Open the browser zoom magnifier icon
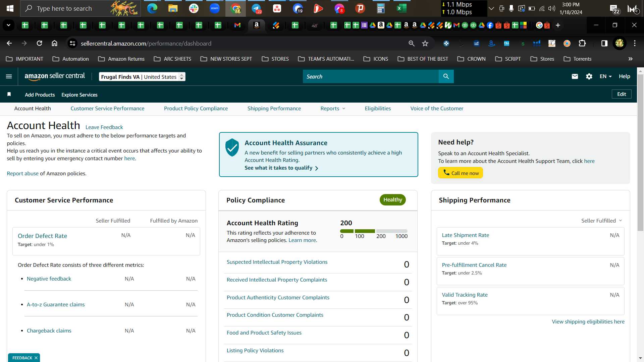This screenshot has width=644, height=362. click(x=412, y=43)
